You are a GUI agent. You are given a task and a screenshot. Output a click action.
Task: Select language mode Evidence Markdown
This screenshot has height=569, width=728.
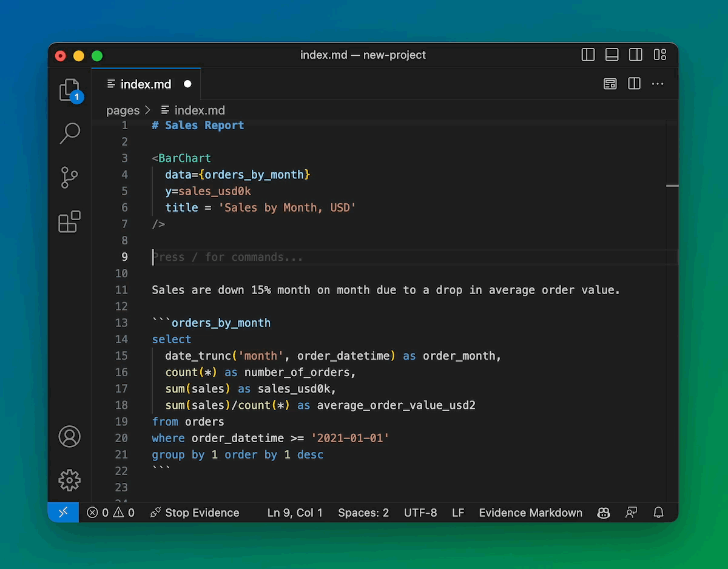(x=531, y=513)
